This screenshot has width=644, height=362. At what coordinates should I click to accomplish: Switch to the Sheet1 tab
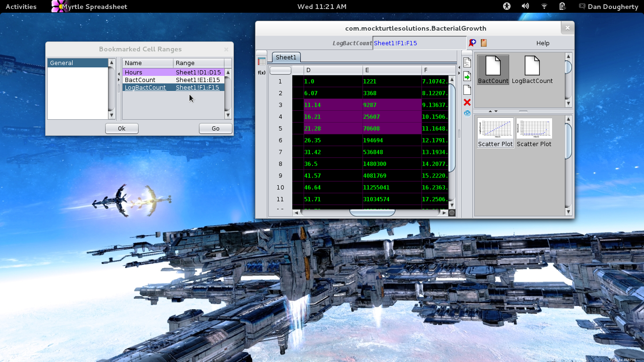(x=286, y=58)
